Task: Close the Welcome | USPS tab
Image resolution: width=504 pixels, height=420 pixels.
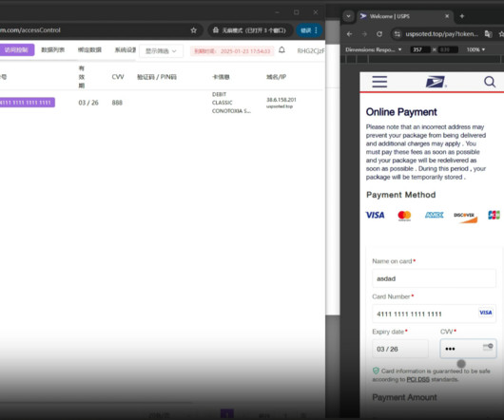Action: coord(447,16)
